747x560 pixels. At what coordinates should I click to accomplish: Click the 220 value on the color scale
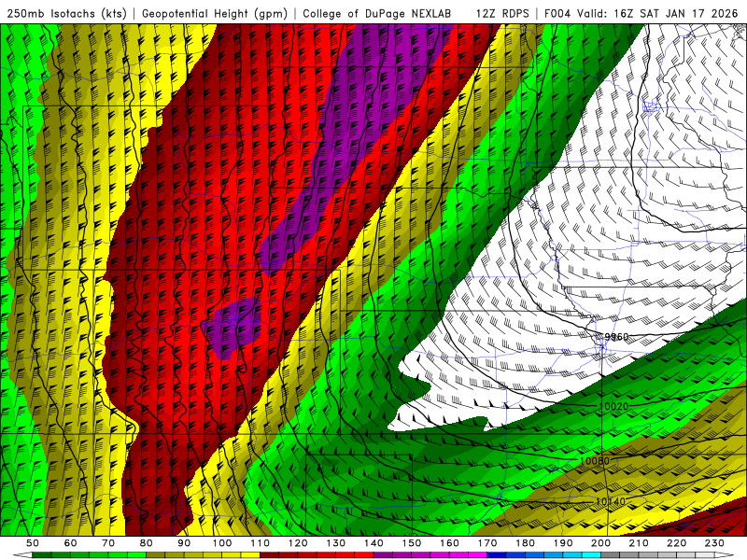point(677,543)
